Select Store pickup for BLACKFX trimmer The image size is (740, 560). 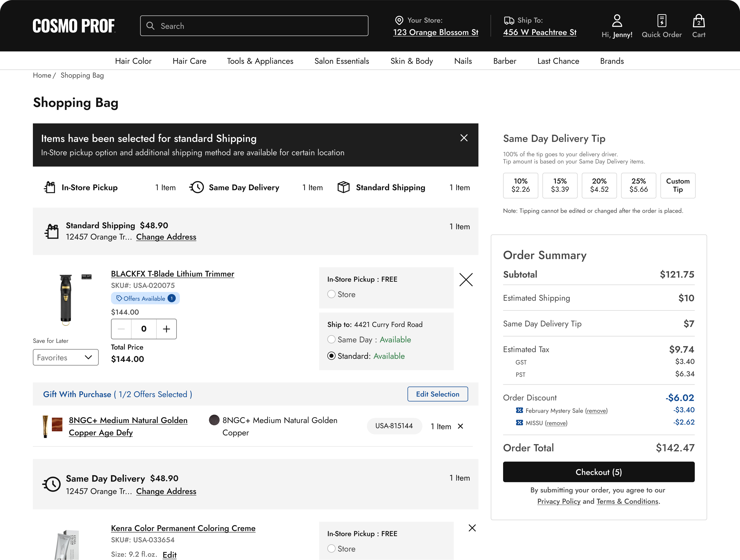pyautogui.click(x=331, y=294)
